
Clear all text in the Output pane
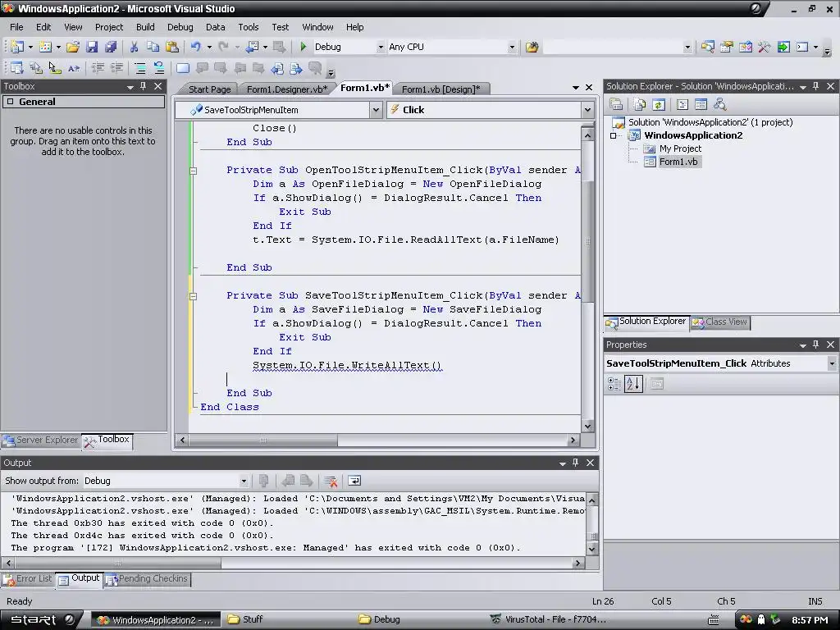[331, 481]
